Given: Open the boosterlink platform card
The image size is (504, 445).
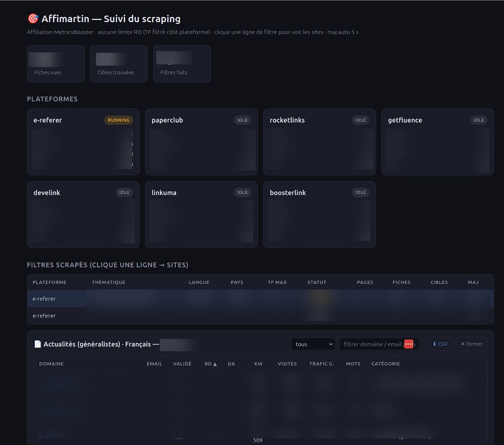Looking at the screenshot, I should pyautogui.click(x=320, y=215).
